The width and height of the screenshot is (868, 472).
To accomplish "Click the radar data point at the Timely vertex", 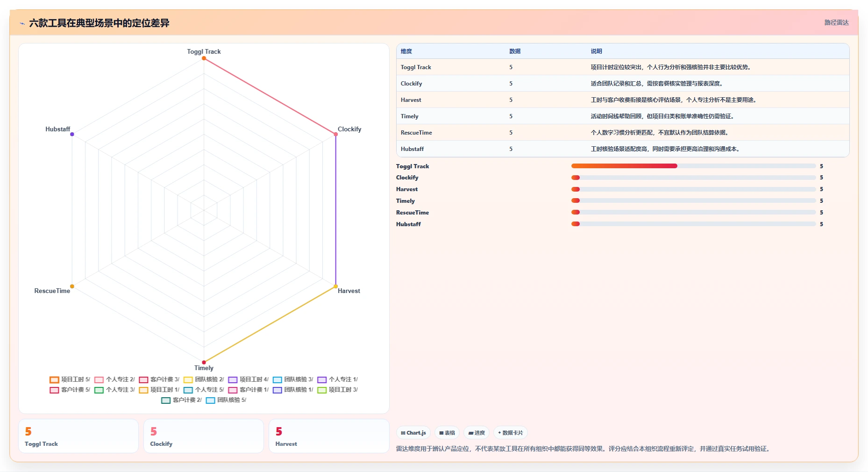I will pos(204,362).
